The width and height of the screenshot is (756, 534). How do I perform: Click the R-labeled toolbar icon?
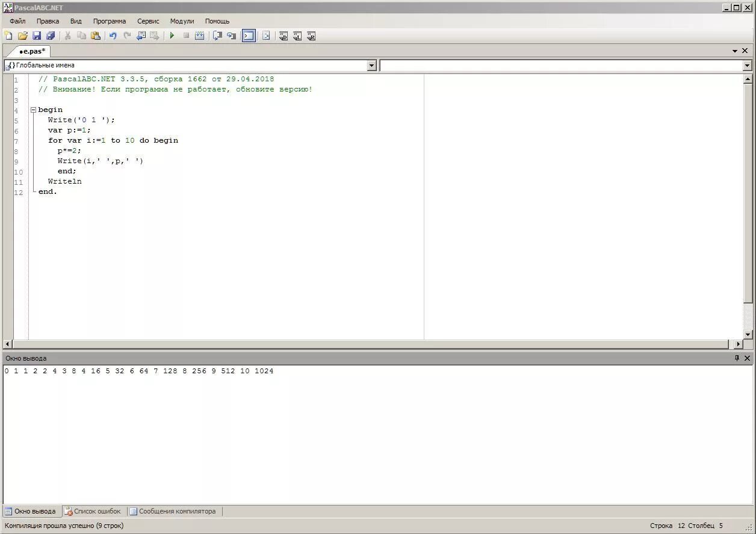click(311, 36)
